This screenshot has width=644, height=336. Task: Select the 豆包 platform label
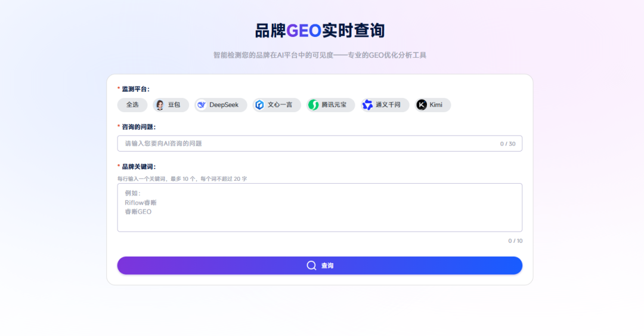click(174, 105)
